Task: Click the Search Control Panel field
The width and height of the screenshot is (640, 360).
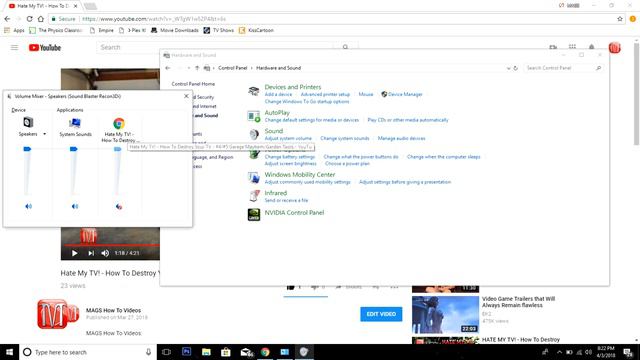Action: 563,68
